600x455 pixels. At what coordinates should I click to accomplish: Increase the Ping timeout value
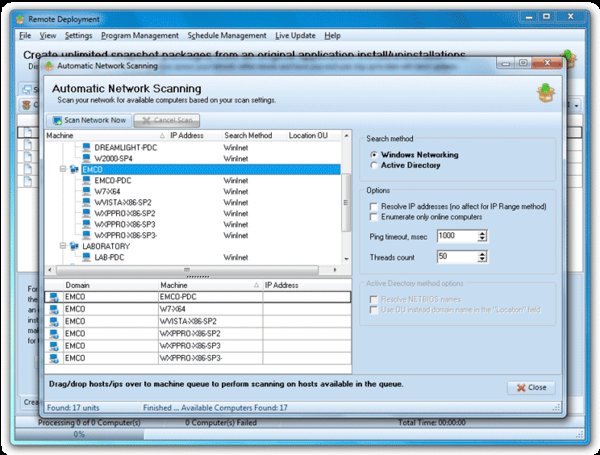[x=482, y=232]
